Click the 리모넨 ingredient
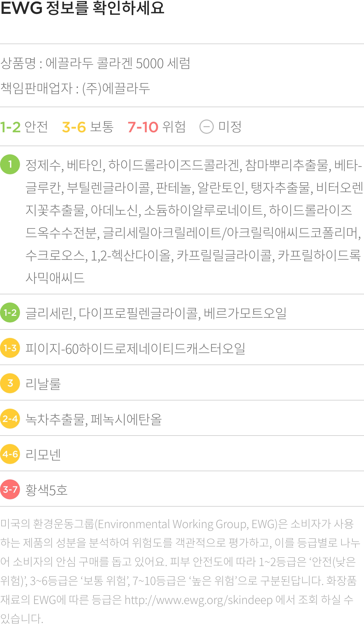This screenshot has width=364, height=625. click(x=43, y=455)
